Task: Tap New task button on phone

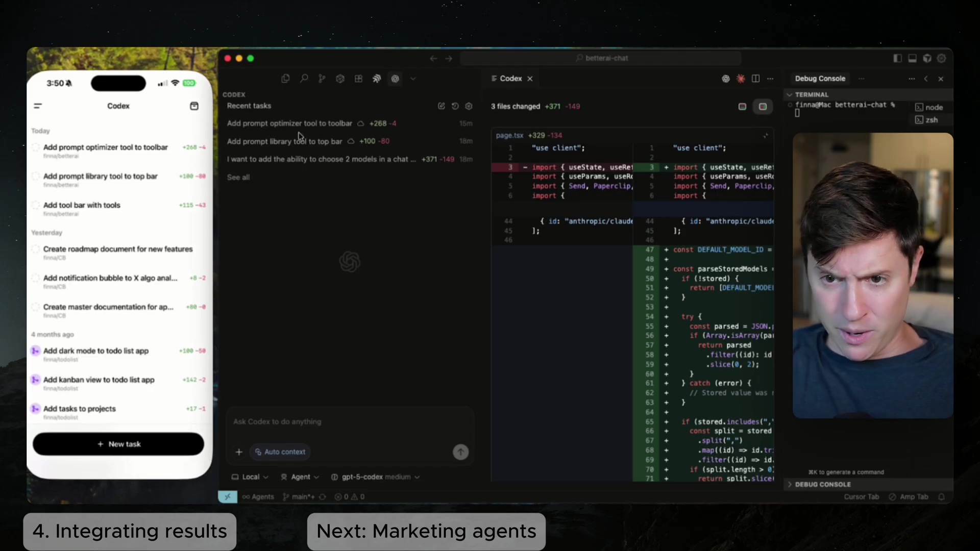Action: 118,444
